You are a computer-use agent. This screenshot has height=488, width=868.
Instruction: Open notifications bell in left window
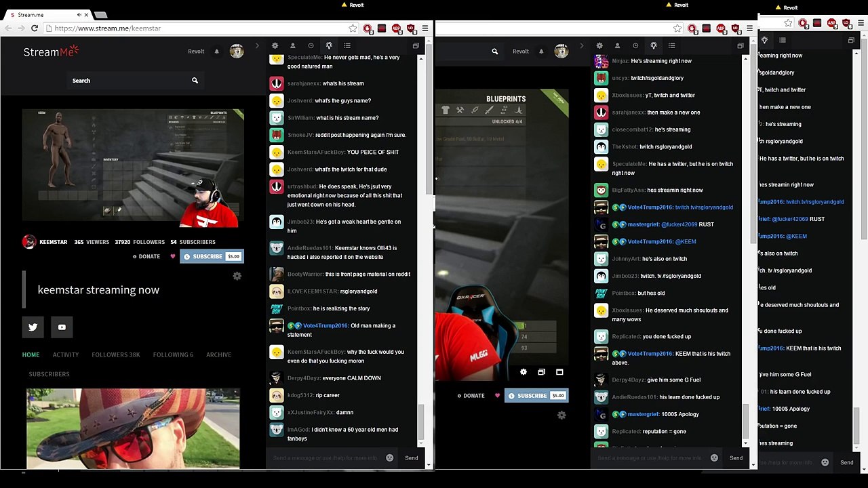pyautogui.click(x=217, y=52)
